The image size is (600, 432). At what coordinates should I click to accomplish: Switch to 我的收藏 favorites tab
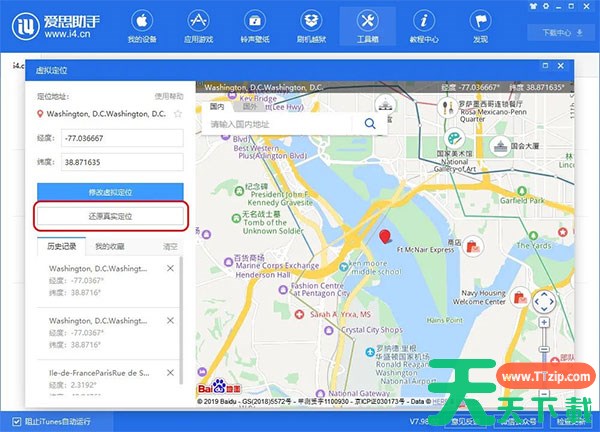(x=110, y=245)
